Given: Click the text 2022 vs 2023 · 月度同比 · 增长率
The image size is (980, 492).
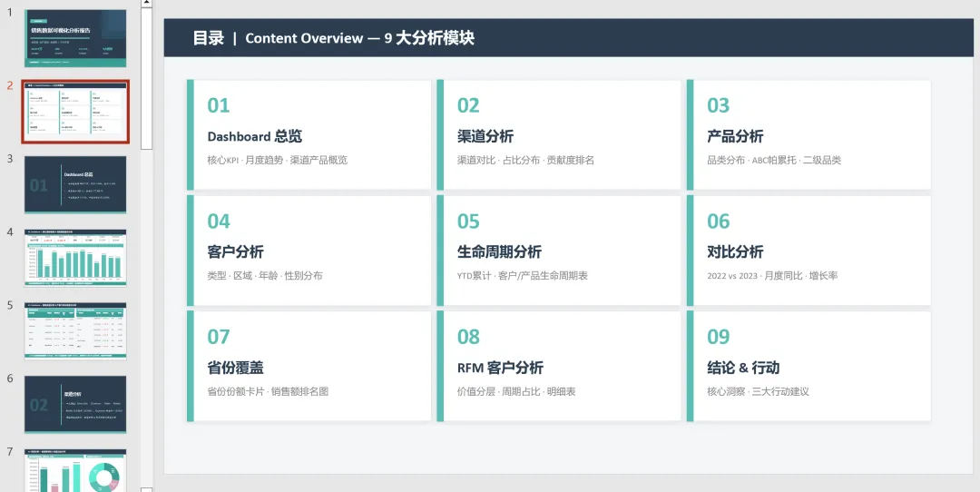Looking at the screenshot, I should point(772,276).
